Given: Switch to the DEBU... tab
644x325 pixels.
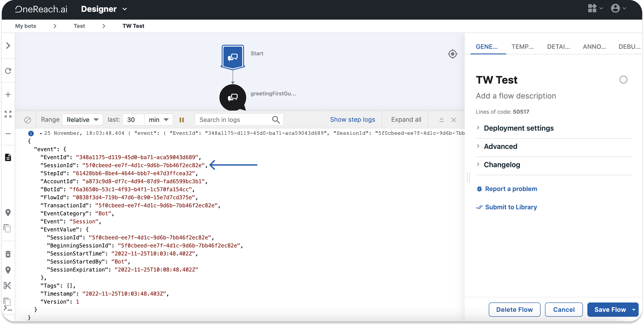Looking at the screenshot, I should tap(629, 47).
